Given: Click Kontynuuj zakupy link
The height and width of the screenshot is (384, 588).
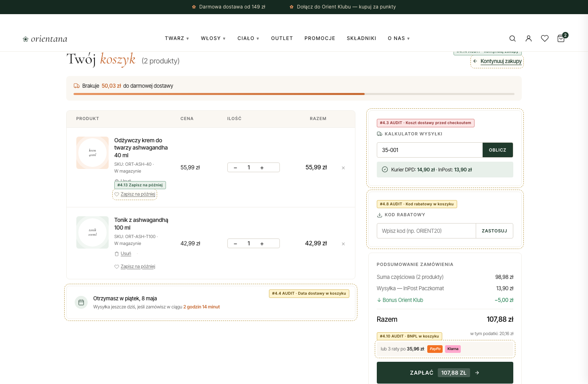Looking at the screenshot, I should [x=497, y=61].
